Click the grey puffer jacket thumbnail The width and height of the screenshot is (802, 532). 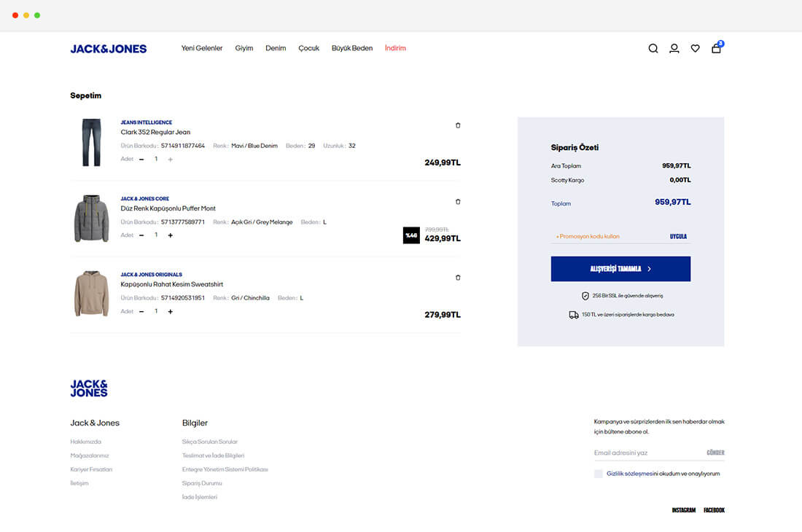pyautogui.click(x=92, y=218)
